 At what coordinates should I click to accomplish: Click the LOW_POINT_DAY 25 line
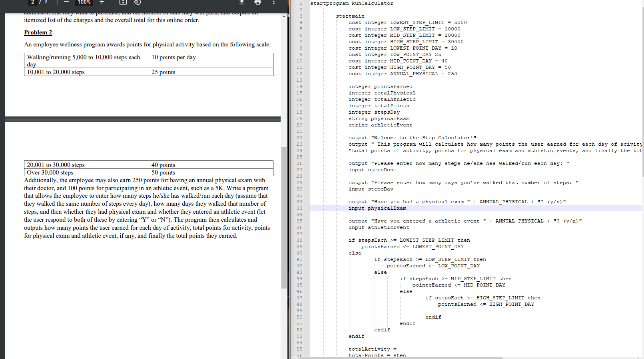point(395,54)
